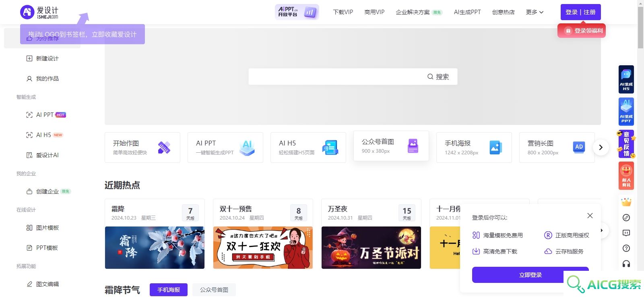Open 创意热店 menu item
644x297 pixels.
pyautogui.click(x=503, y=12)
